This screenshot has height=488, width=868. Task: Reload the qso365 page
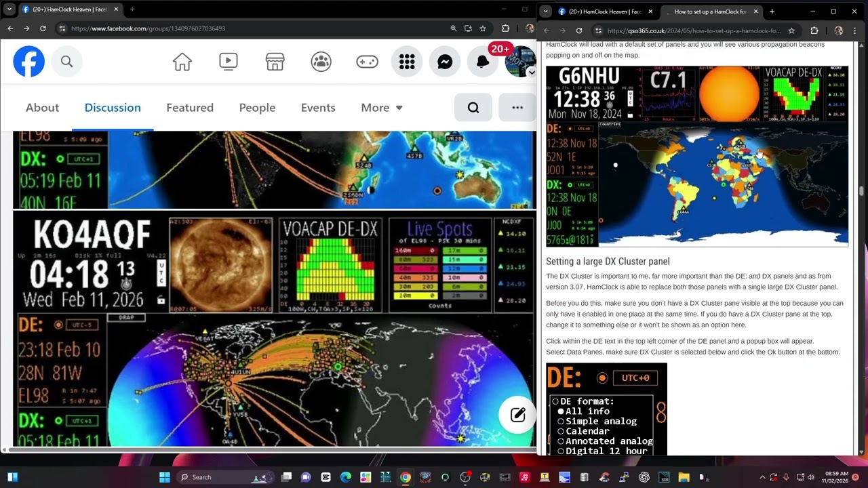[x=579, y=30]
